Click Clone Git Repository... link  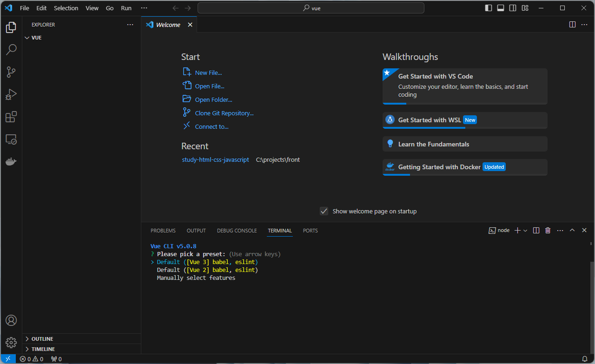pyautogui.click(x=224, y=113)
